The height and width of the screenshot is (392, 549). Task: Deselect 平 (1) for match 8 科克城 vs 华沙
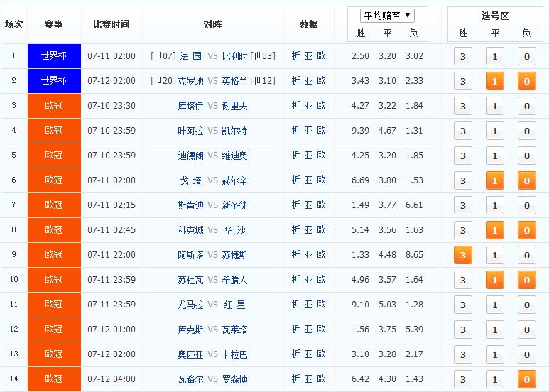tap(495, 230)
